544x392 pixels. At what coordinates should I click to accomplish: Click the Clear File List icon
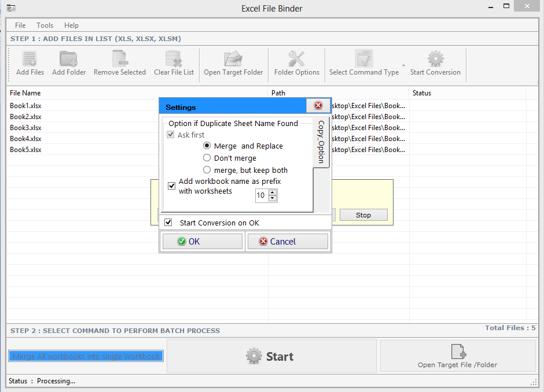coord(174,58)
